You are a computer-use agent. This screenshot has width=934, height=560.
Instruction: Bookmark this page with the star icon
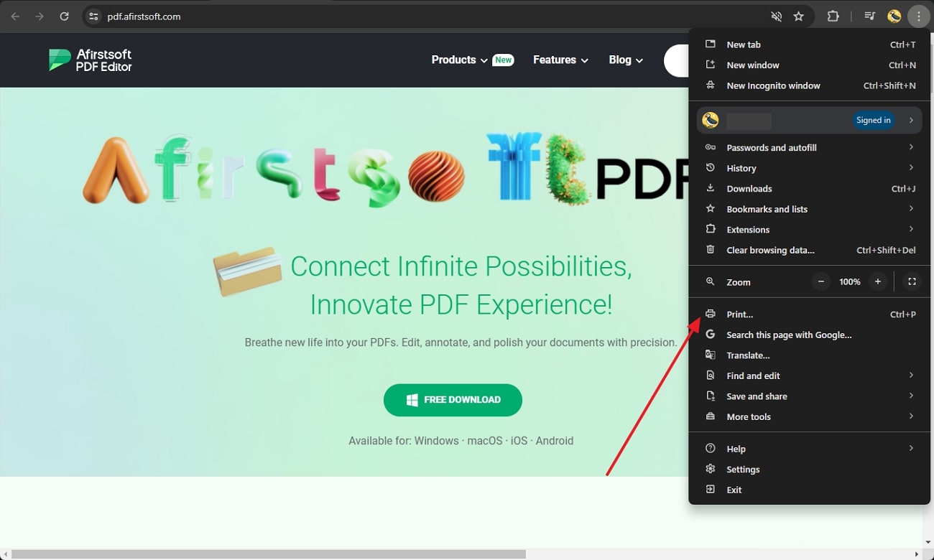click(798, 16)
